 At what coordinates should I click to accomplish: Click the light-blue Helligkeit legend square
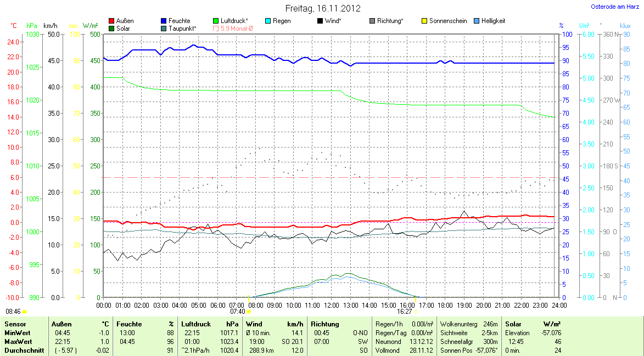[477, 21]
